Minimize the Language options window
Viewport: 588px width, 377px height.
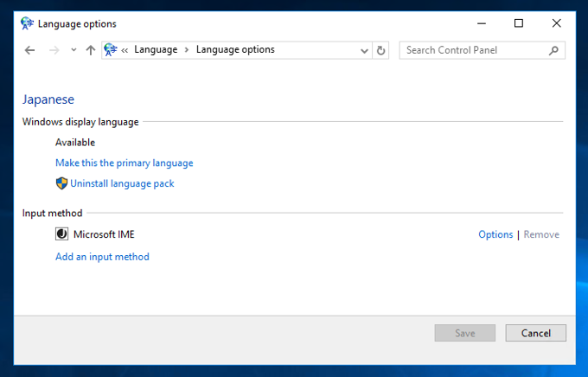click(482, 23)
